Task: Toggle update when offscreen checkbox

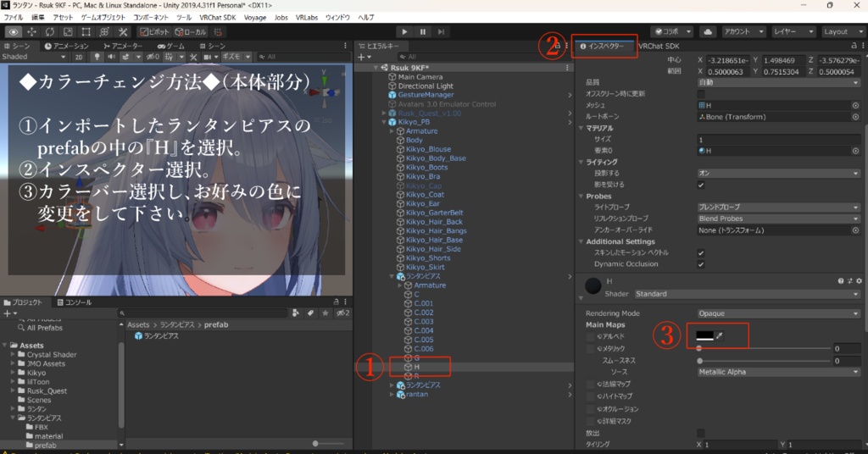Action: pyautogui.click(x=701, y=94)
